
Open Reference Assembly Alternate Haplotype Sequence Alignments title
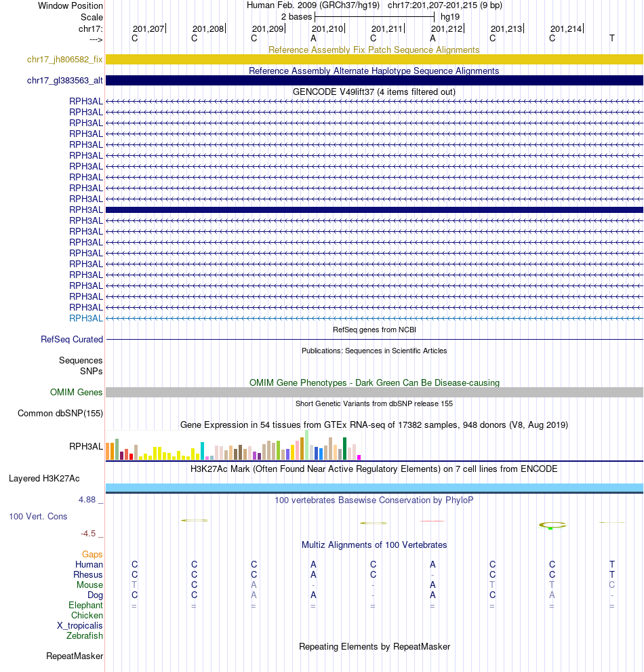click(x=374, y=71)
